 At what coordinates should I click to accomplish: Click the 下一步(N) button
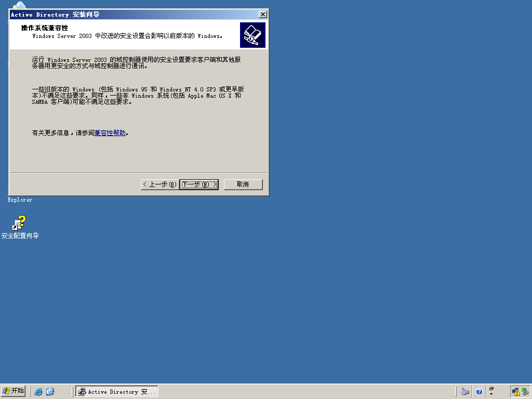click(199, 184)
